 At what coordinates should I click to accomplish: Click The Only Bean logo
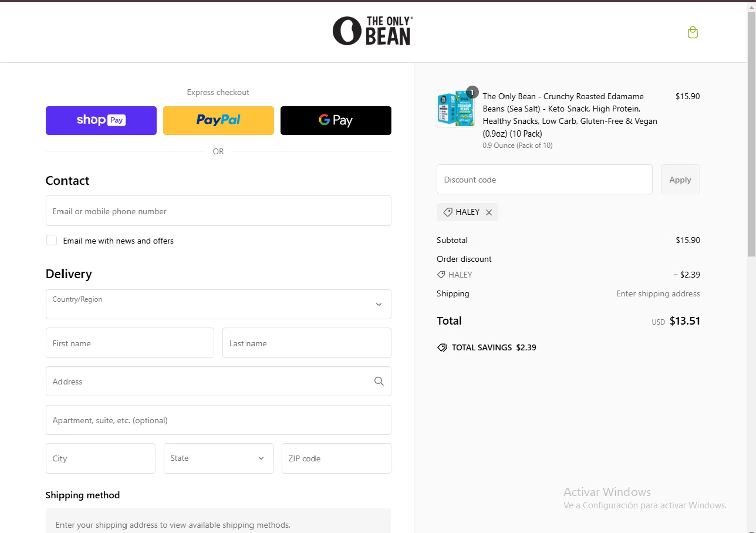pyautogui.click(x=372, y=31)
